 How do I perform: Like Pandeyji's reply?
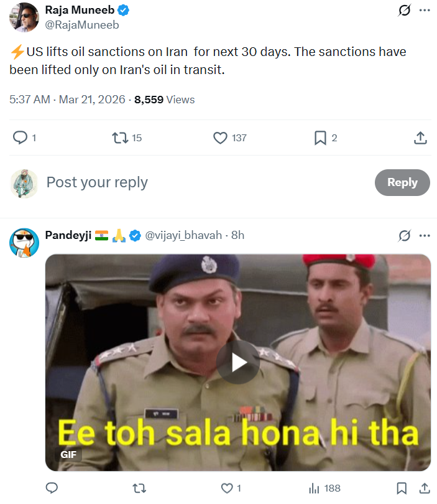tap(228, 488)
